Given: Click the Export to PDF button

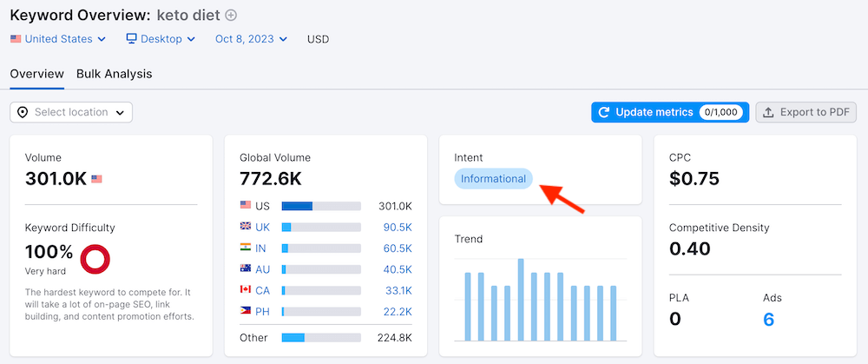Looking at the screenshot, I should (x=806, y=112).
